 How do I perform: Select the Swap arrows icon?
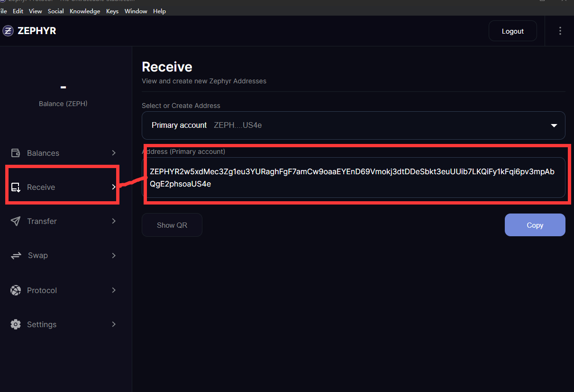[x=16, y=255]
